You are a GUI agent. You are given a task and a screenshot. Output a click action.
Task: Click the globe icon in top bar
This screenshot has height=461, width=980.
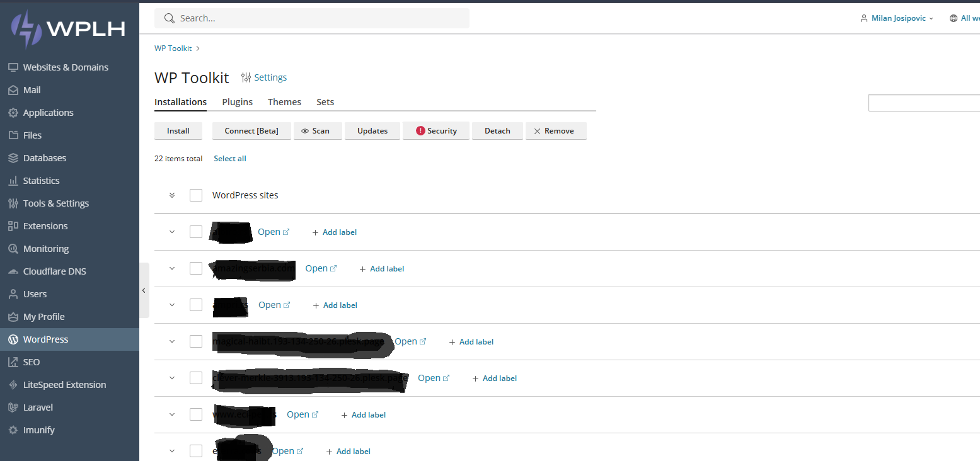pos(954,18)
